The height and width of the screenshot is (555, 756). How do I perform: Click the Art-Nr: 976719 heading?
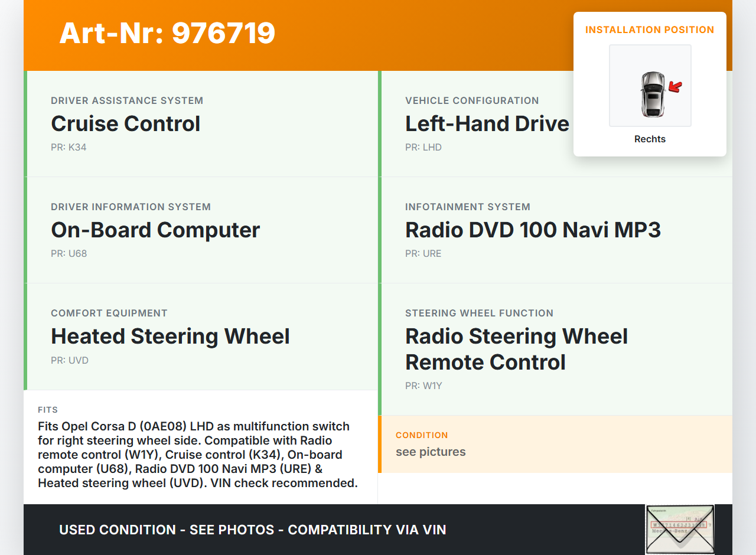167,33
